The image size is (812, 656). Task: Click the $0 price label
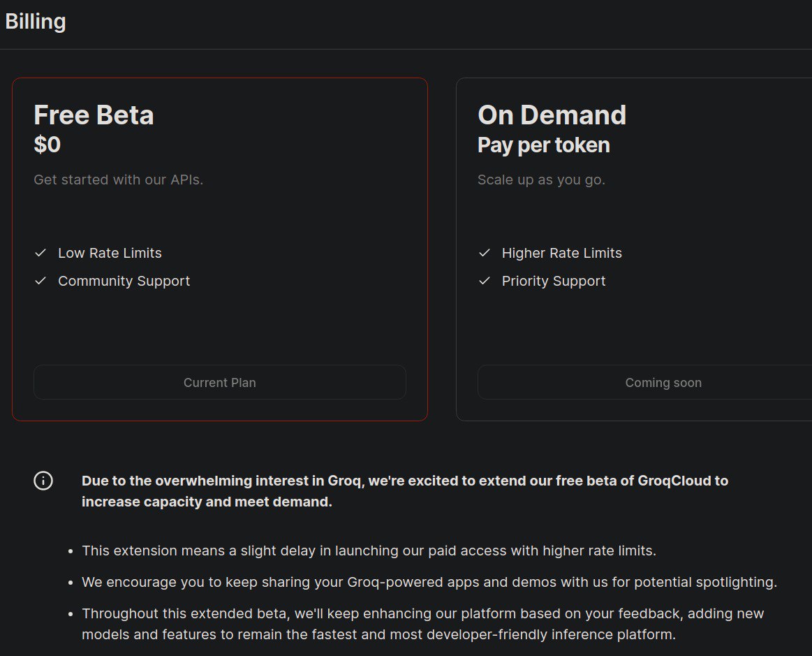[47, 145]
